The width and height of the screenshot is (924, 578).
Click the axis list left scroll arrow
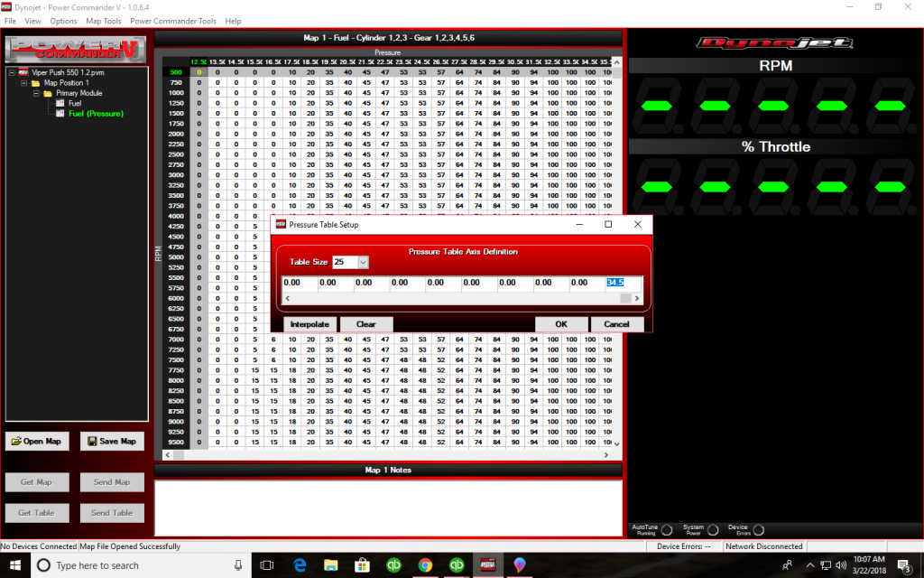tap(288, 298)
